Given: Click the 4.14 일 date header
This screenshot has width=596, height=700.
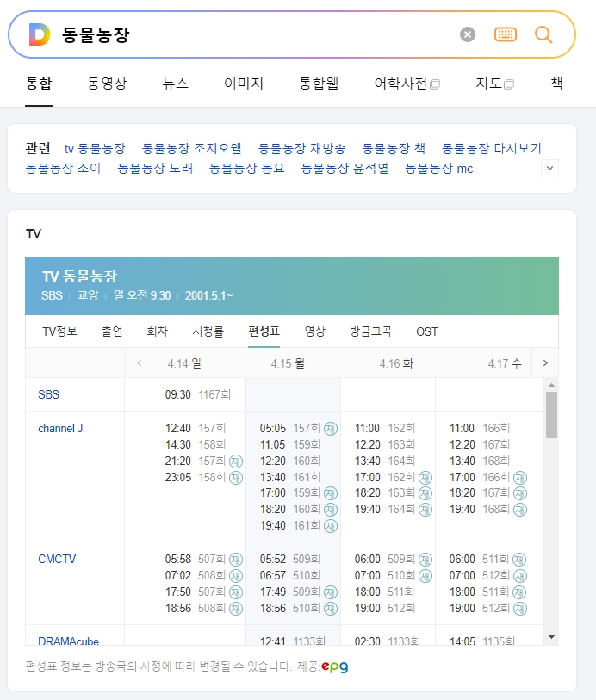Looking at the screenshot, I should pyautogui.click(x=184, y=363).
